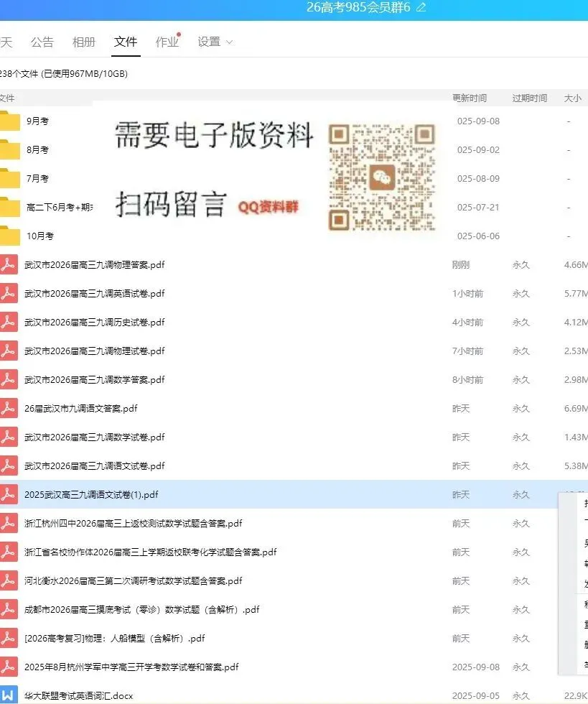Click the edit pencil icon beside group name

(421, 7)
